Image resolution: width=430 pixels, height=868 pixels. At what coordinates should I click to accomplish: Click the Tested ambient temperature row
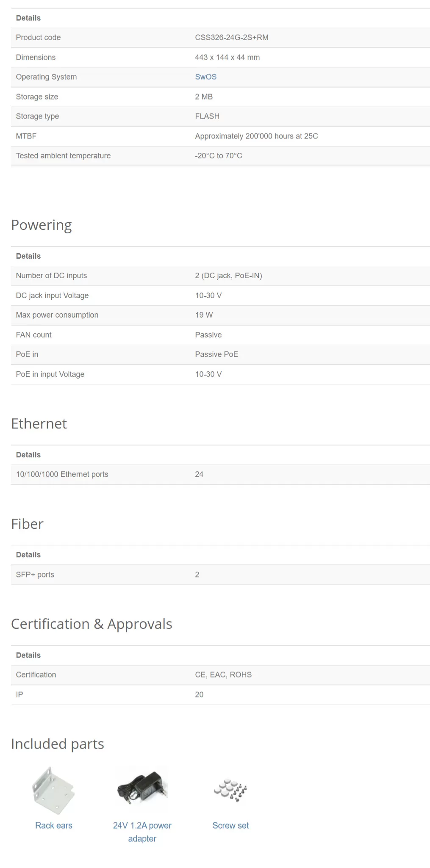click(x=220, y=156)
